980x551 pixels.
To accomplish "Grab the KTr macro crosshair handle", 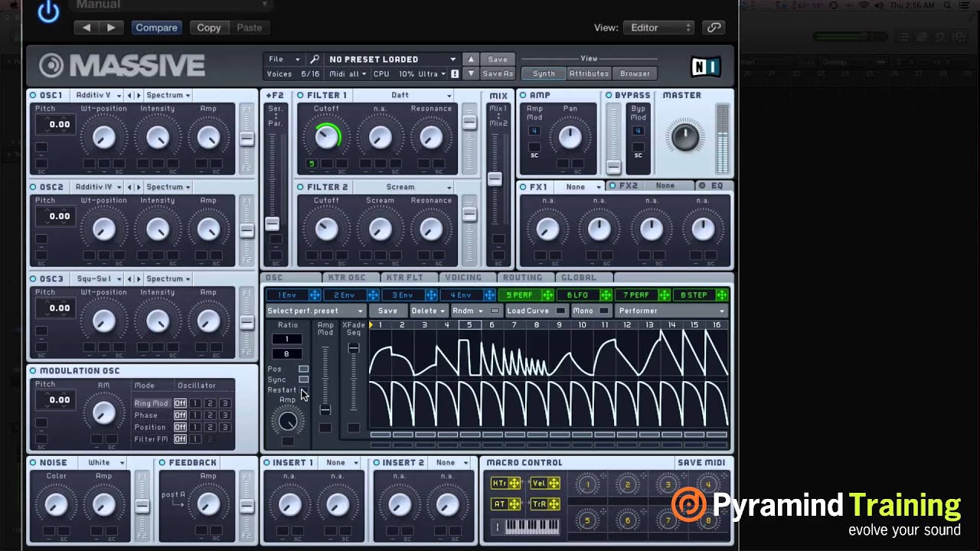I will (514, 483).
